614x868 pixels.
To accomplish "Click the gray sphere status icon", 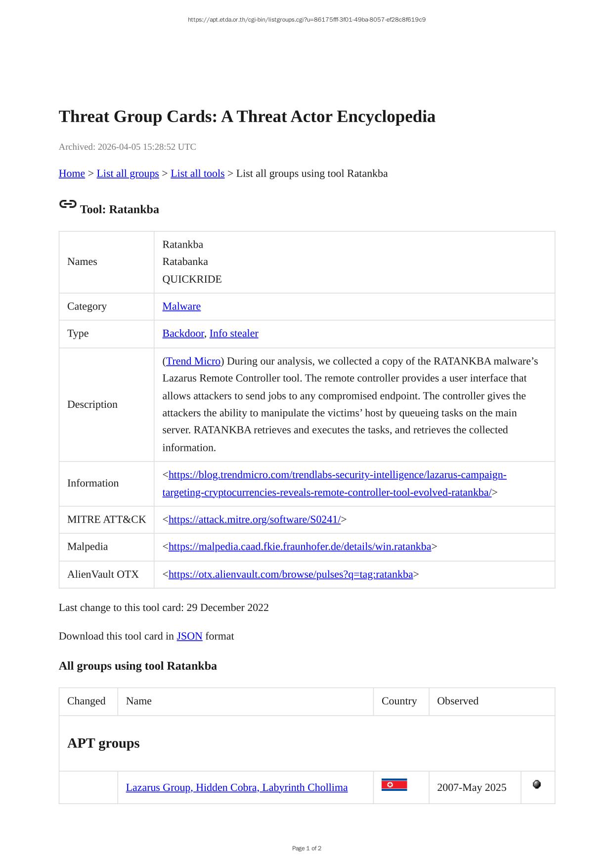I will pyautogui.click(x=537, y=784).
